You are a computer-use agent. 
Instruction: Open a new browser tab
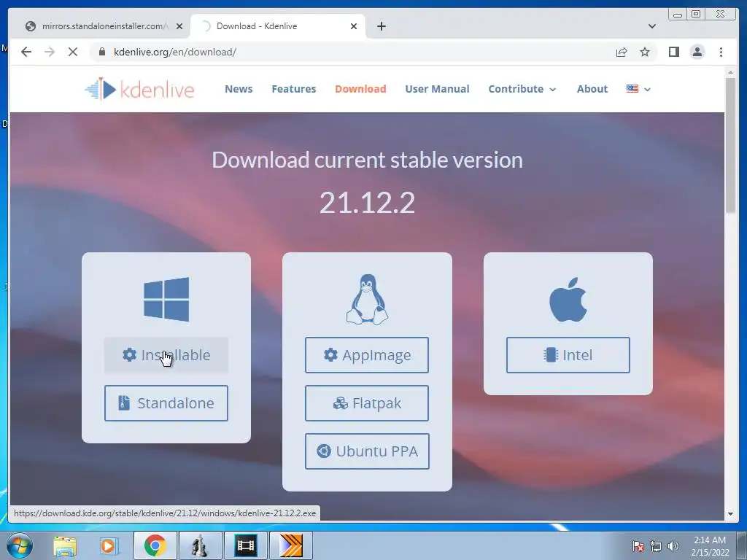click(381, 26)
